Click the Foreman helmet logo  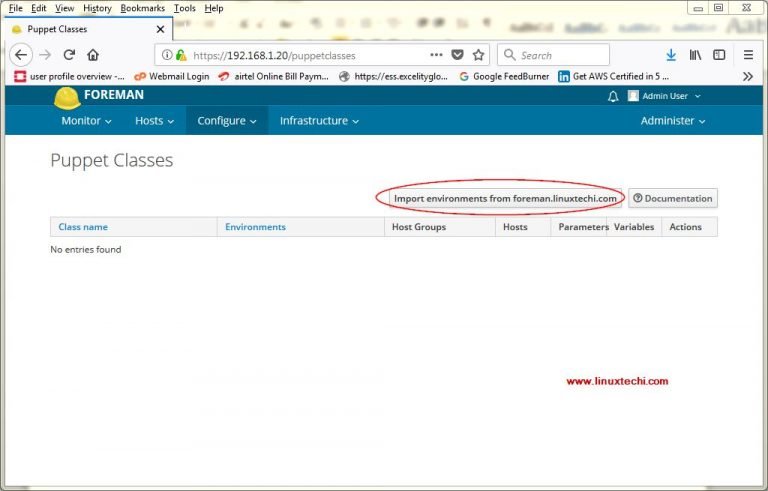67,98
